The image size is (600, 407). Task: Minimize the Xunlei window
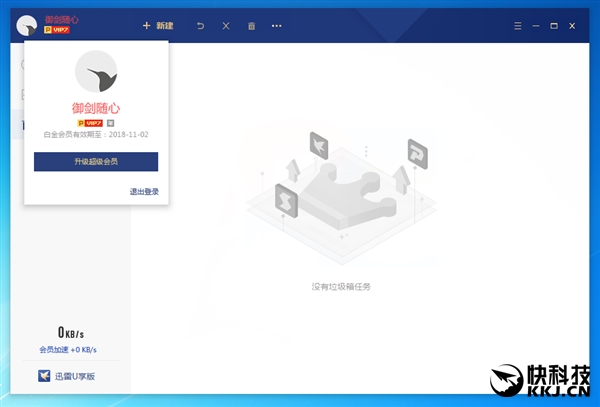click(x=536, y=26)
